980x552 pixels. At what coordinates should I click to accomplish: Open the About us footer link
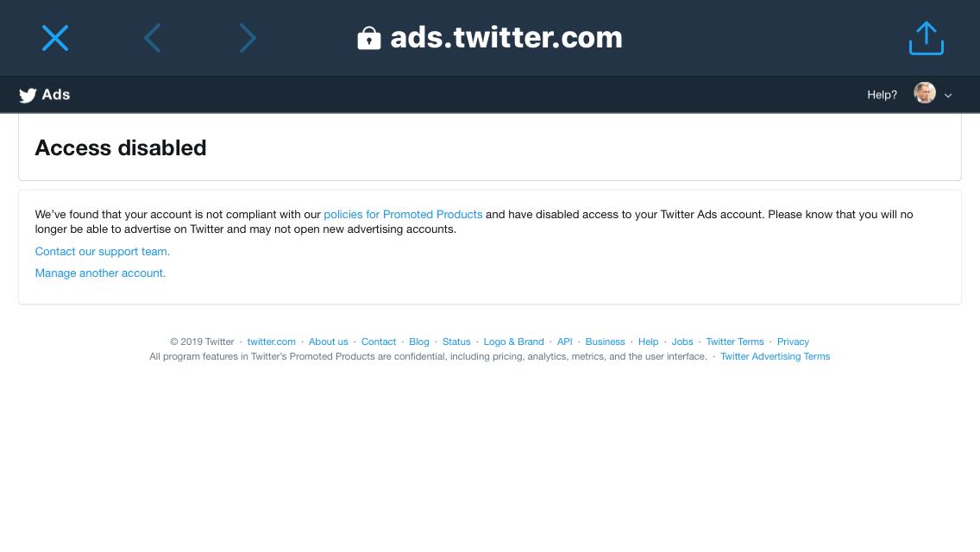[328, 342]
